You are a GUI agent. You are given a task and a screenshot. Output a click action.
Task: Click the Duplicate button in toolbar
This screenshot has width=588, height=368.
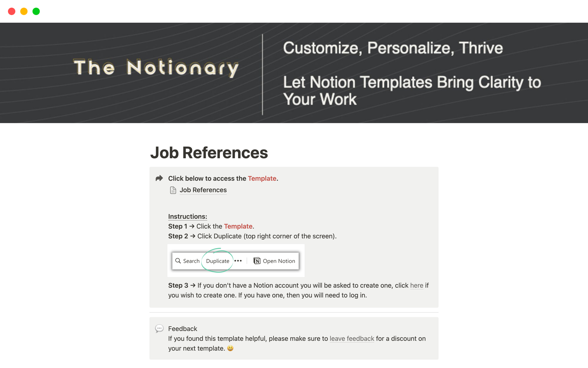[x=217, y=260]
